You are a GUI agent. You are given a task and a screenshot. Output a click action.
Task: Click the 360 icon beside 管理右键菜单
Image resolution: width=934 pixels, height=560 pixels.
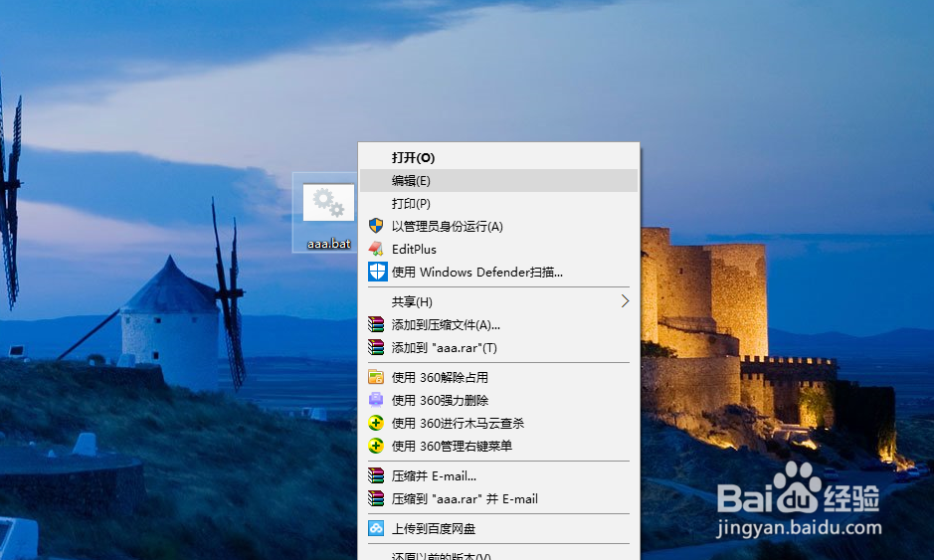(x=376, y=446)
